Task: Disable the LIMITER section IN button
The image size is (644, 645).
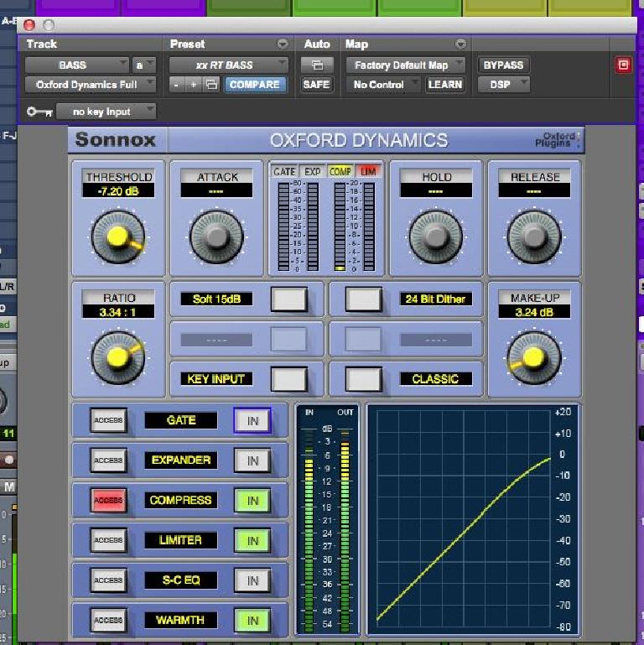Action: [x=252, y=540]
